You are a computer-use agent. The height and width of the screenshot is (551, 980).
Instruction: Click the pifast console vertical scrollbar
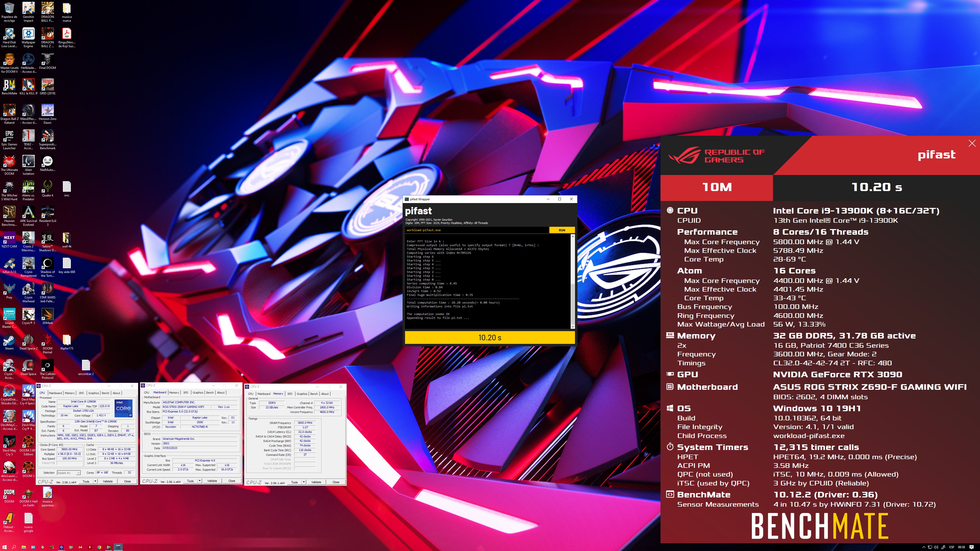pos(572,281)
